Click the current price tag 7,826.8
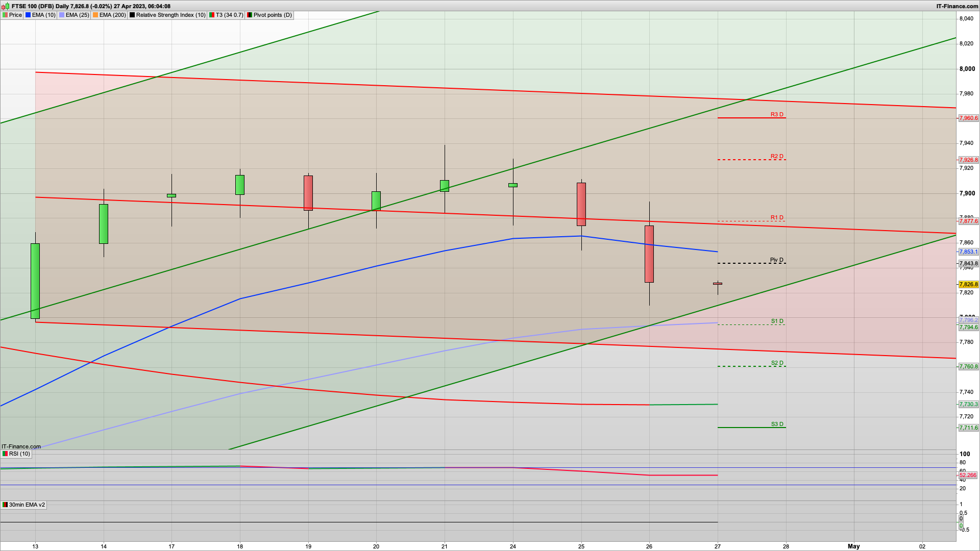Screen dimensions: 980x551 pos(968,284)
